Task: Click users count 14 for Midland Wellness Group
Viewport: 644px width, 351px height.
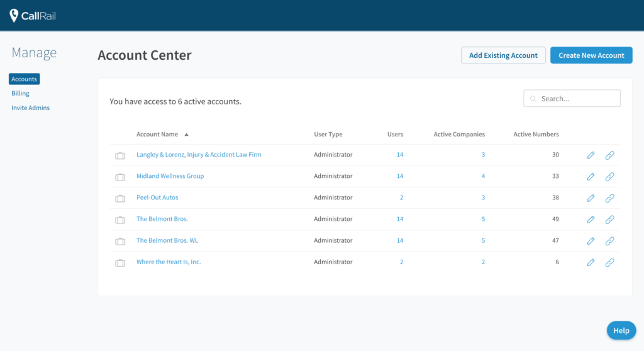Action: pyautogui.click(x=400, y=176)
